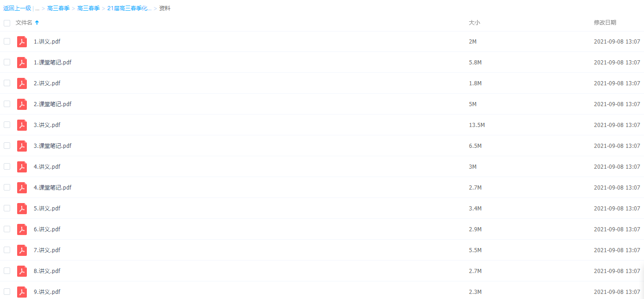Click the PDF icon for 2.课堂笔记.pdf

[x=22, y=104]
